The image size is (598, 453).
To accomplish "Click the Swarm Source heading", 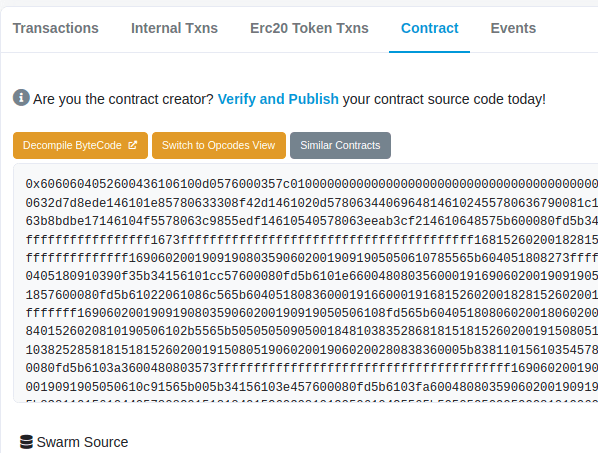I will coord(82,442).
